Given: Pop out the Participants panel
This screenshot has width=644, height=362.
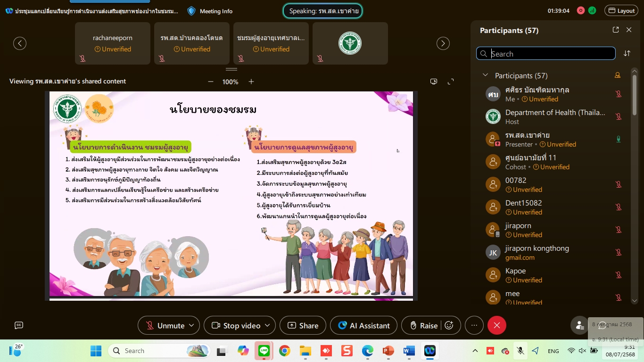Looking at the screenshot, I should 616,30.
